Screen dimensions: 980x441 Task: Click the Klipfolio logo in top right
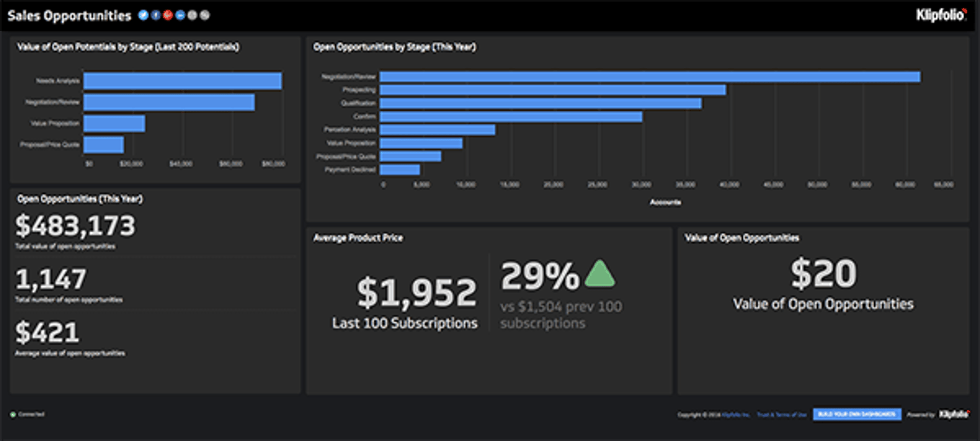941,15
